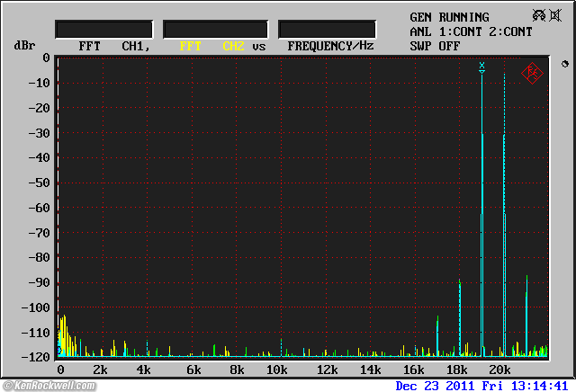576x392 pixels.
Task: Click the -60 tick on the dBr axis
Action: point(40,208)
